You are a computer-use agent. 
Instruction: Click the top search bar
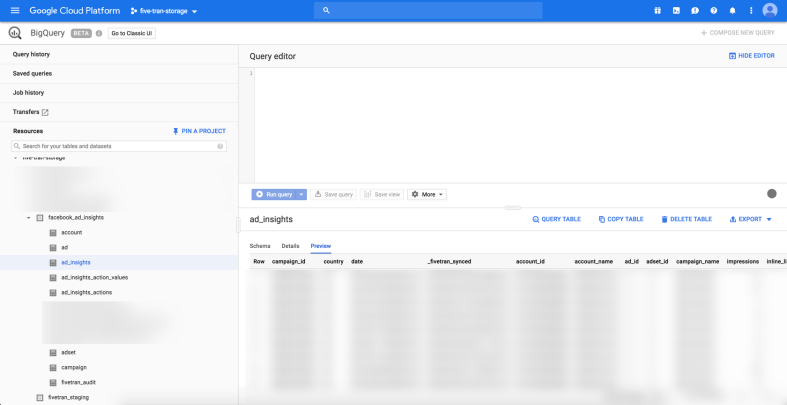(428, 11)
